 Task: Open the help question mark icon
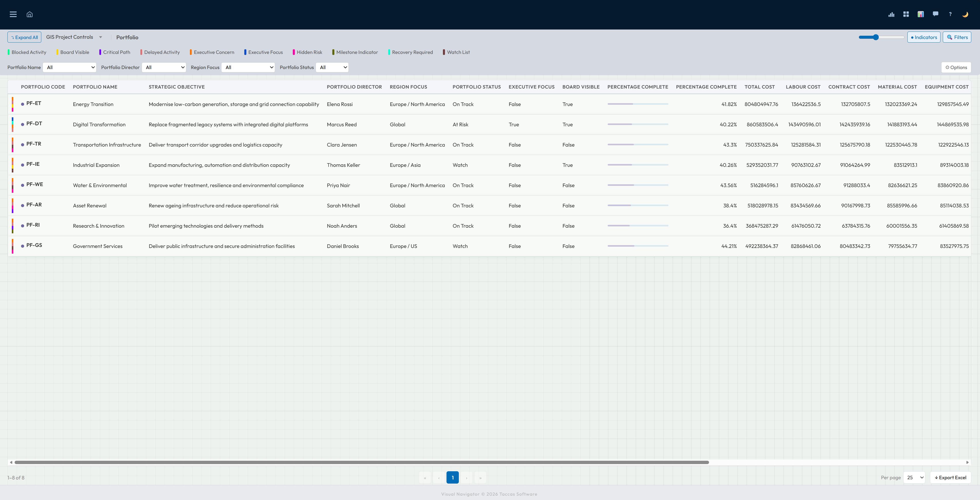(x=950, y=14)
